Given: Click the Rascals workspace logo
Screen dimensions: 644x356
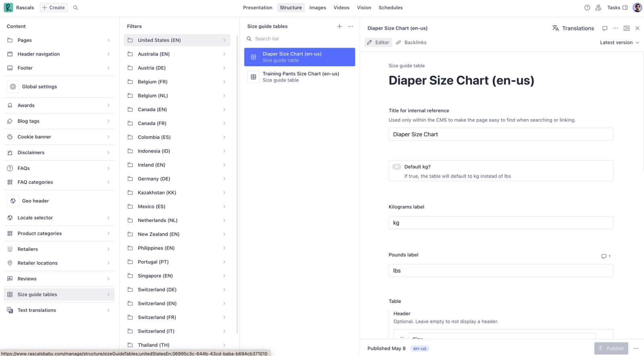Looking at the screenshot, I should click(x=8, y=8).
